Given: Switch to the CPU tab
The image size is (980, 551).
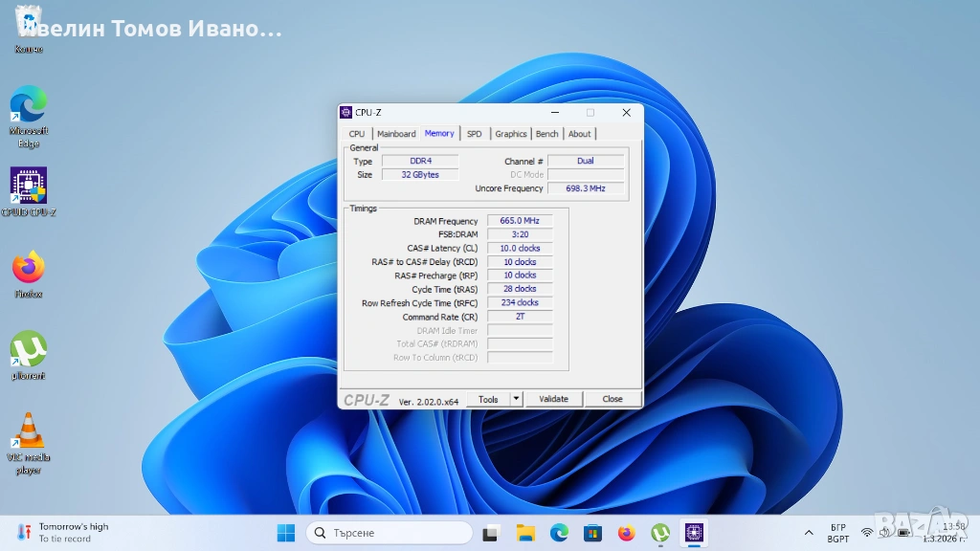Looking at the screenshot, I should click(x=357, y=134).
